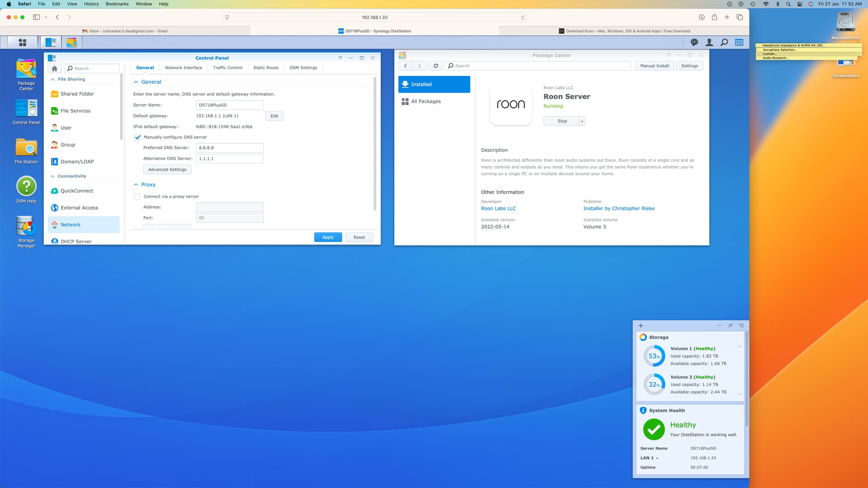Viewport: 868px width, 488px height.
Task: Click Package Center forward arrow
Action: (x=420, y=66)
